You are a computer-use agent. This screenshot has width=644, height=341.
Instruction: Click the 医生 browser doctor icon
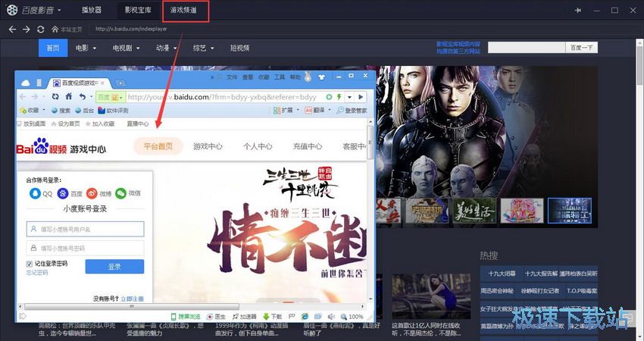[x=217, y=316]
